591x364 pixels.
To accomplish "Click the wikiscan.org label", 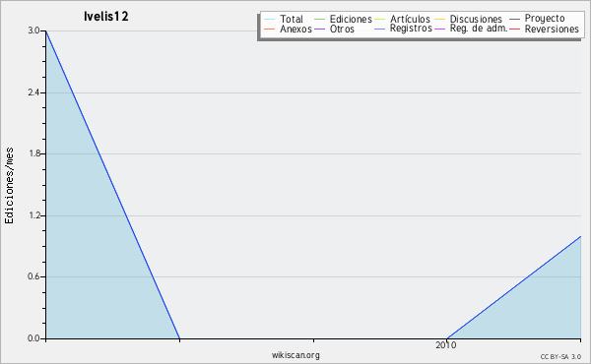I will (x=295, y=355).
